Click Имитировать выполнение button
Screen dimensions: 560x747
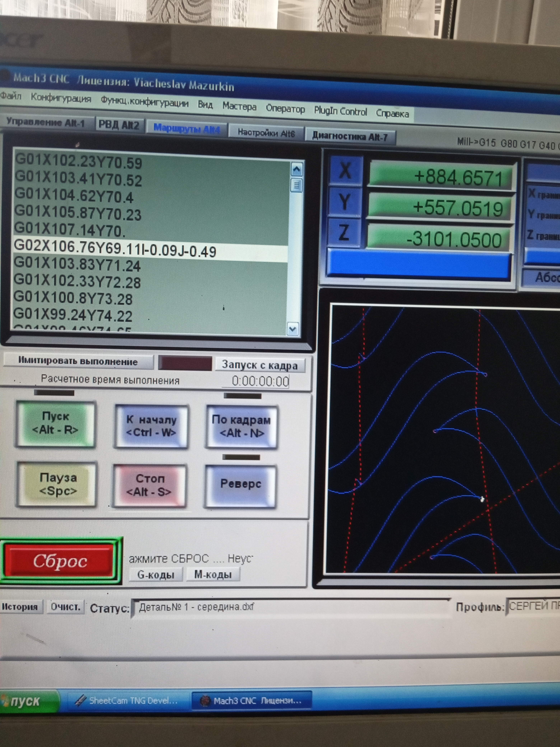(x=78, y=361)
